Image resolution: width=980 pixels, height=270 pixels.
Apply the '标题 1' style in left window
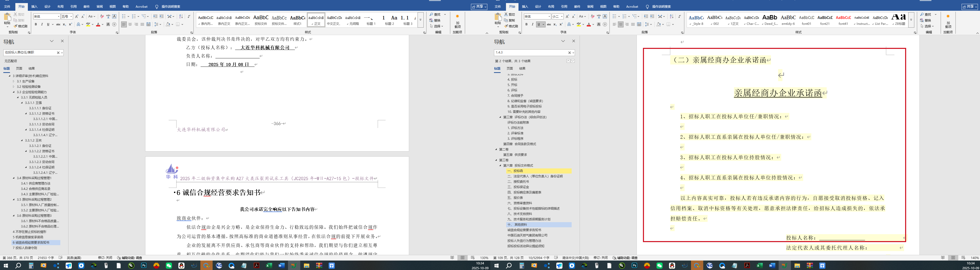(371, 19)
